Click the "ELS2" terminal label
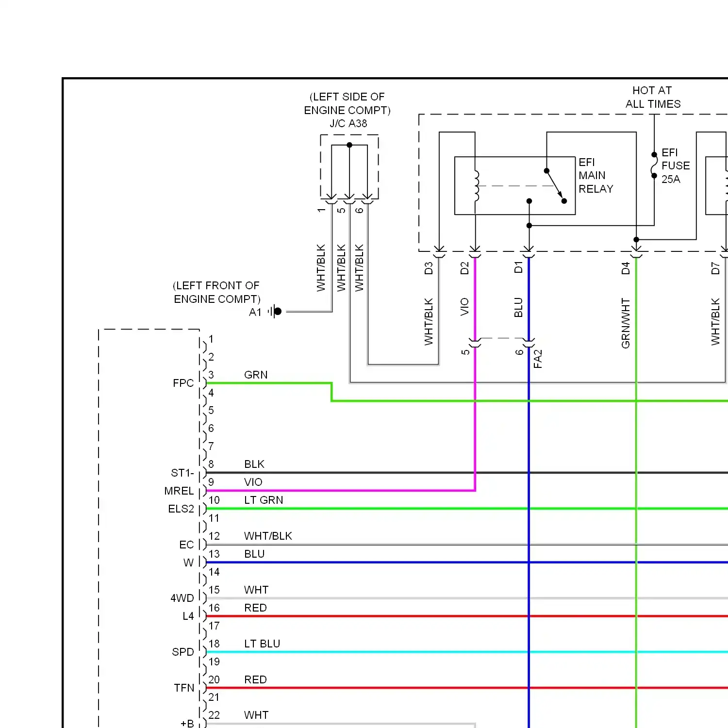This screenshot has width=728, height=728. (x=181, y=509)
